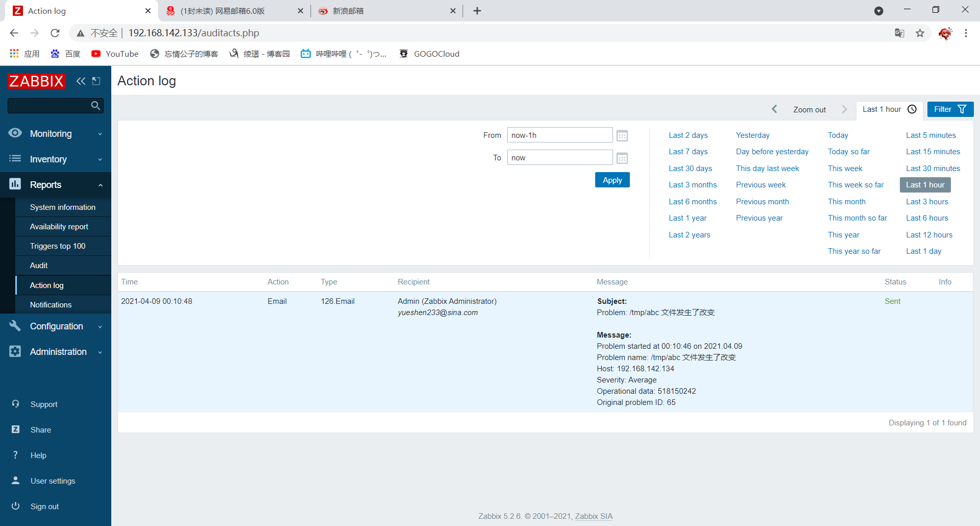
Task: Select Last 12 hours range
Action: 929,235
